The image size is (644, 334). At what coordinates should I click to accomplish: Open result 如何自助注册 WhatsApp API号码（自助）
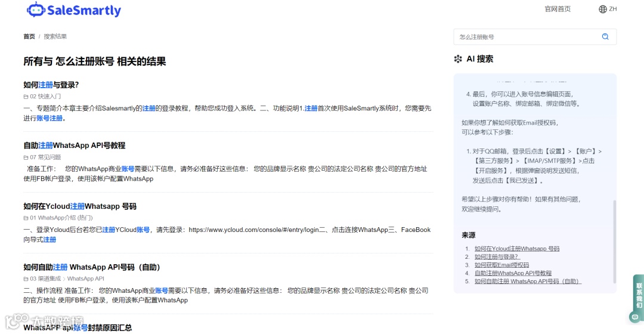92,267
